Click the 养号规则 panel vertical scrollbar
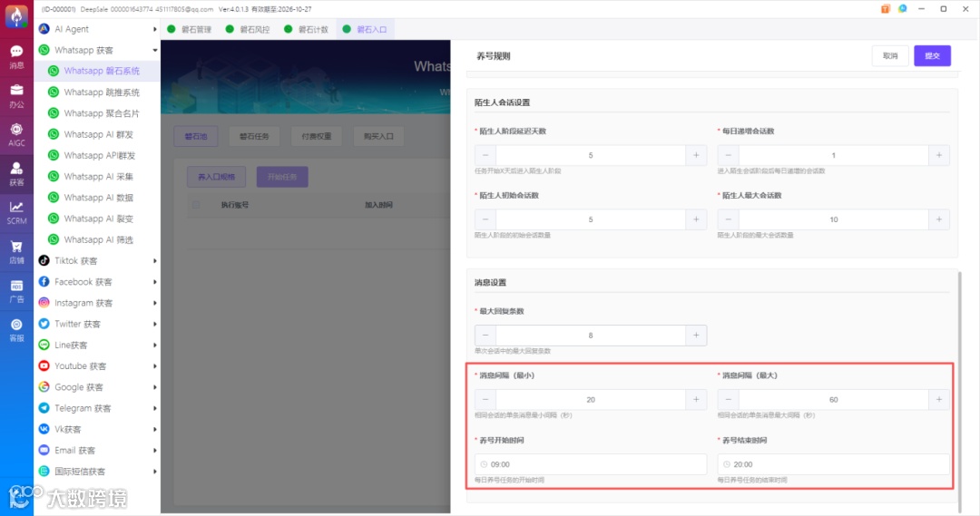The height and width of the screenshot is (516, 980). click(x=959, y=391)
